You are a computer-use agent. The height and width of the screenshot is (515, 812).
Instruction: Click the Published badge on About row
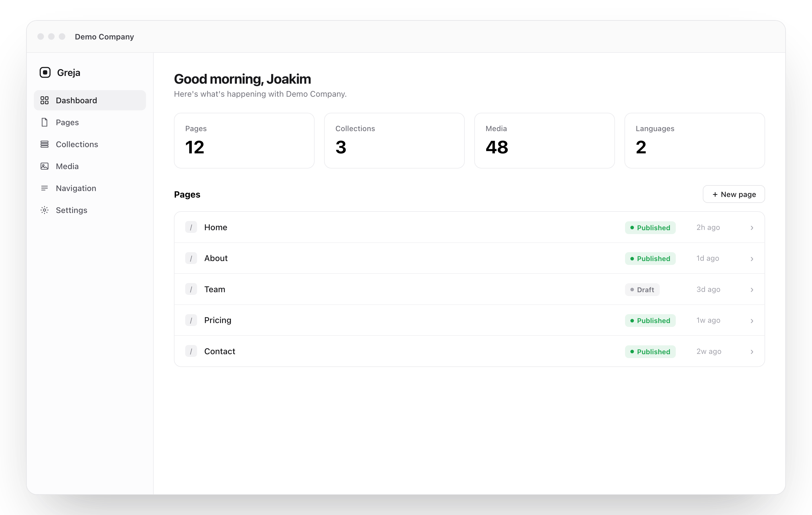(x=650, y=258)
